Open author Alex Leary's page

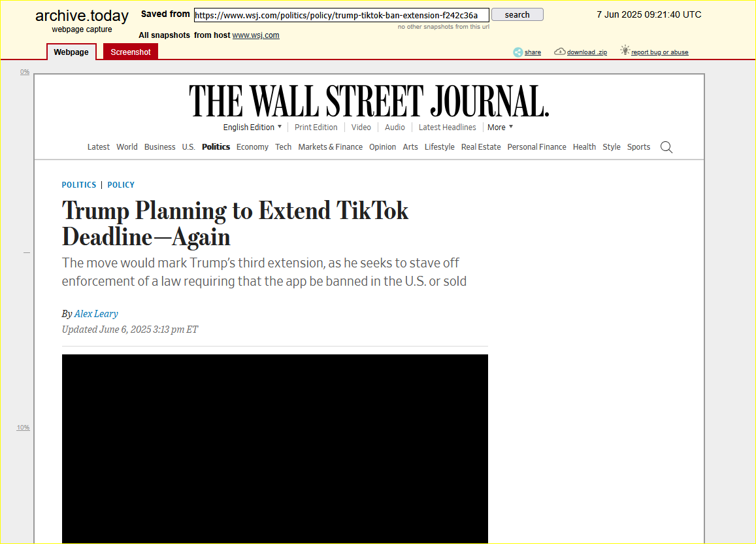(x=96, y=314)
